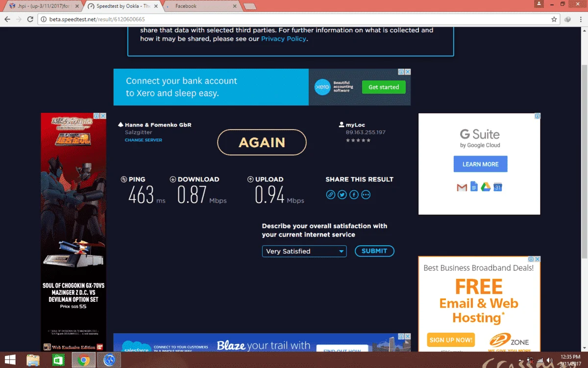
Task: Open the Privacy Policy link
Action: pos(284,39)
